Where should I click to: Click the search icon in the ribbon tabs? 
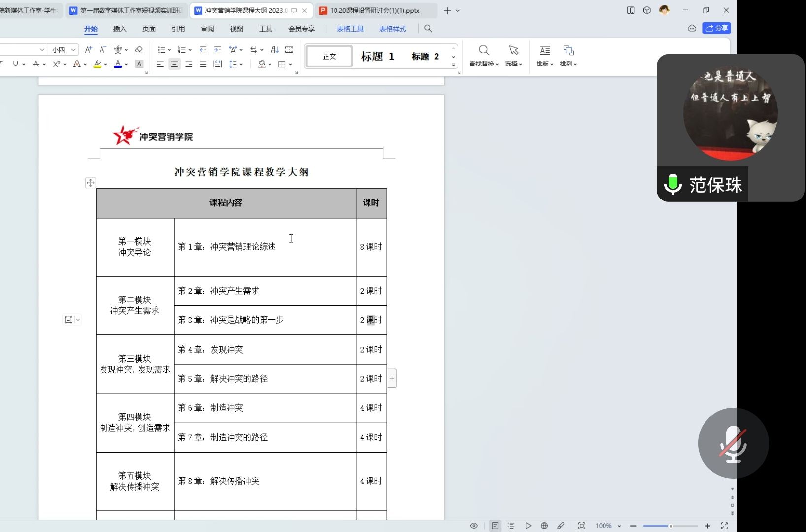pos(428,29)
